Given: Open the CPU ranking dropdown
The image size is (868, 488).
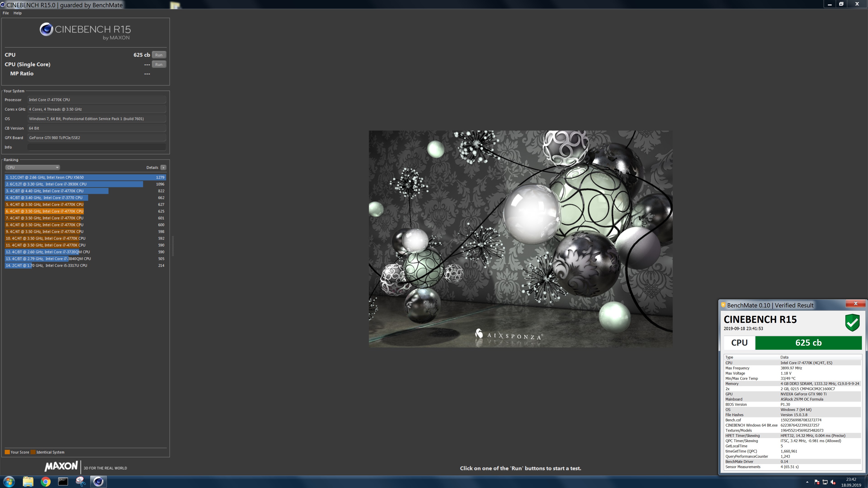Looking at the screenshot, I should [32, 167].
